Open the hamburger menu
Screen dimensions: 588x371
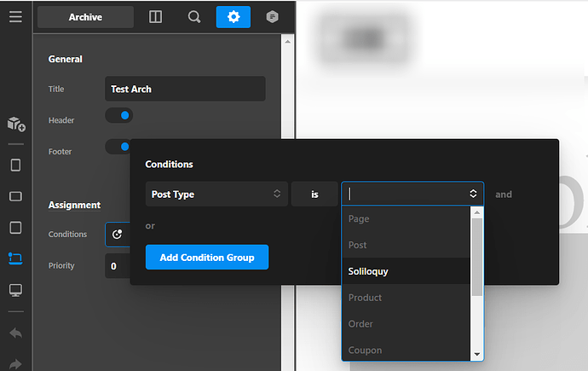click(15, 16)
